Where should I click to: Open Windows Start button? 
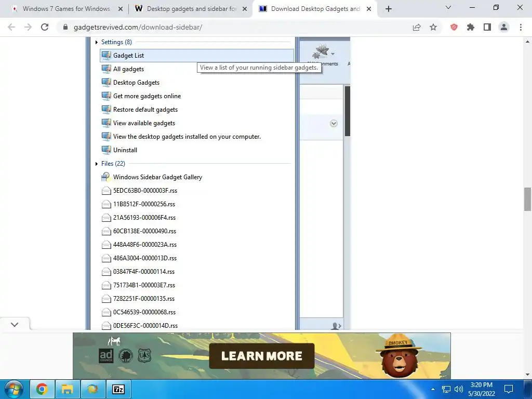click(x=14, y=389)
